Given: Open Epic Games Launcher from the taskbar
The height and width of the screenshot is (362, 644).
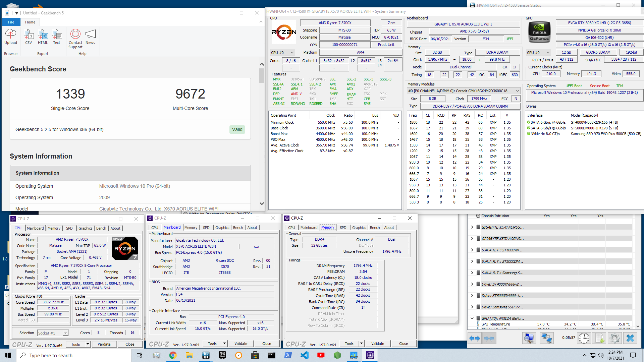Looking at the screenshot, I should tap(222, 355).
